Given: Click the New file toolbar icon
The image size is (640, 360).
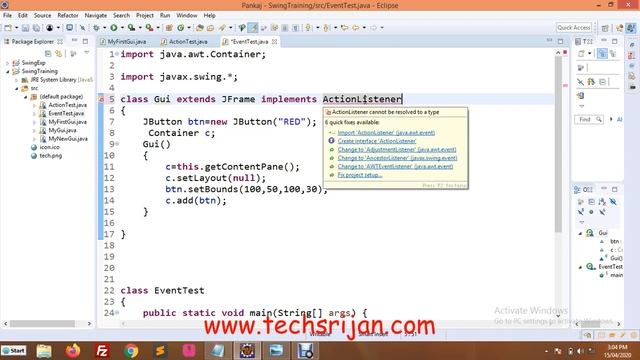Looking at the screenshot, I should [x=7, y=28].
